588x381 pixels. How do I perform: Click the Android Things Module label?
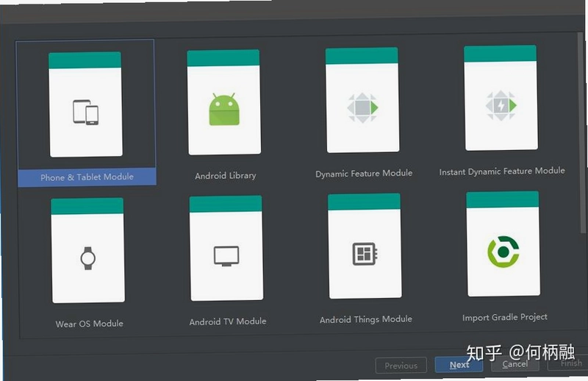click(365, 319)
